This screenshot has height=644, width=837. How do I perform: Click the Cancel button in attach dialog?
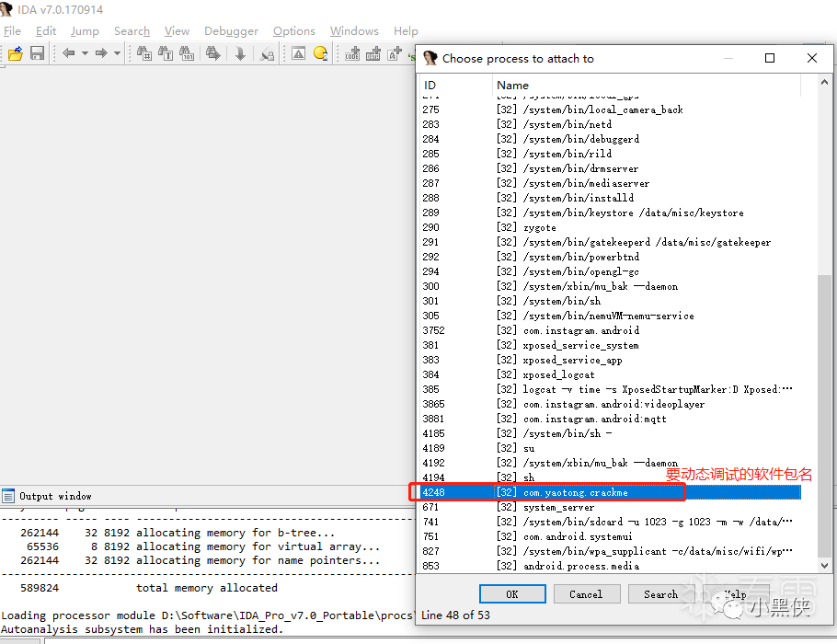coord(587,593)
